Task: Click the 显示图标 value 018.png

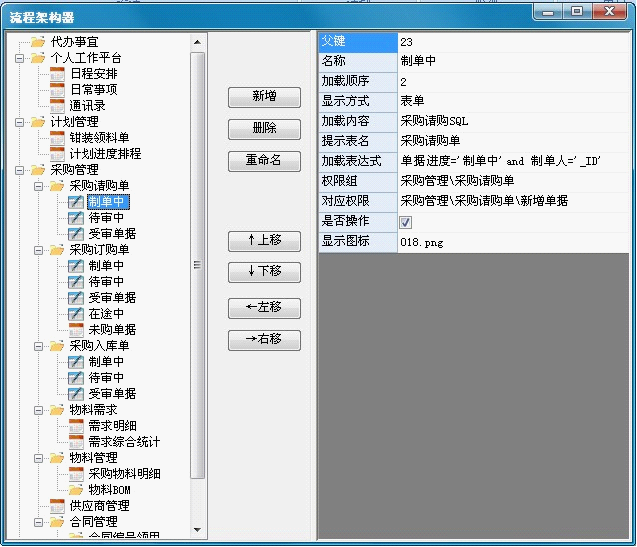Action: [x=514, y=242]
